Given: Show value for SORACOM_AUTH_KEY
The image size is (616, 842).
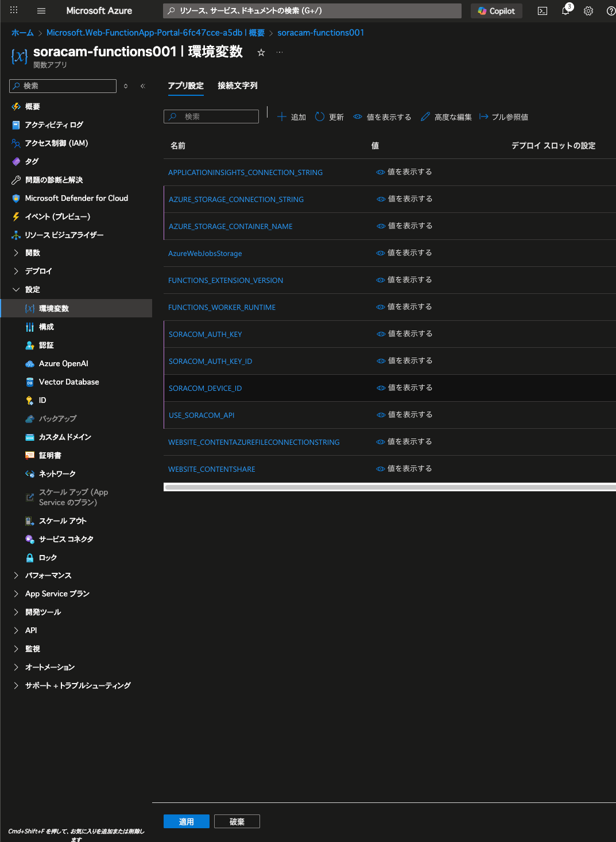Looking at the screenshot, I should tap(405, 334).
